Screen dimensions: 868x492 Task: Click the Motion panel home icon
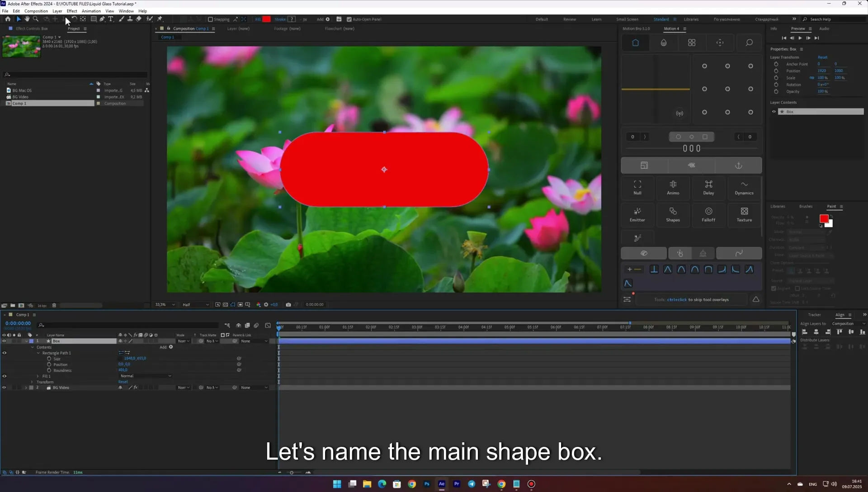[635, 43]
